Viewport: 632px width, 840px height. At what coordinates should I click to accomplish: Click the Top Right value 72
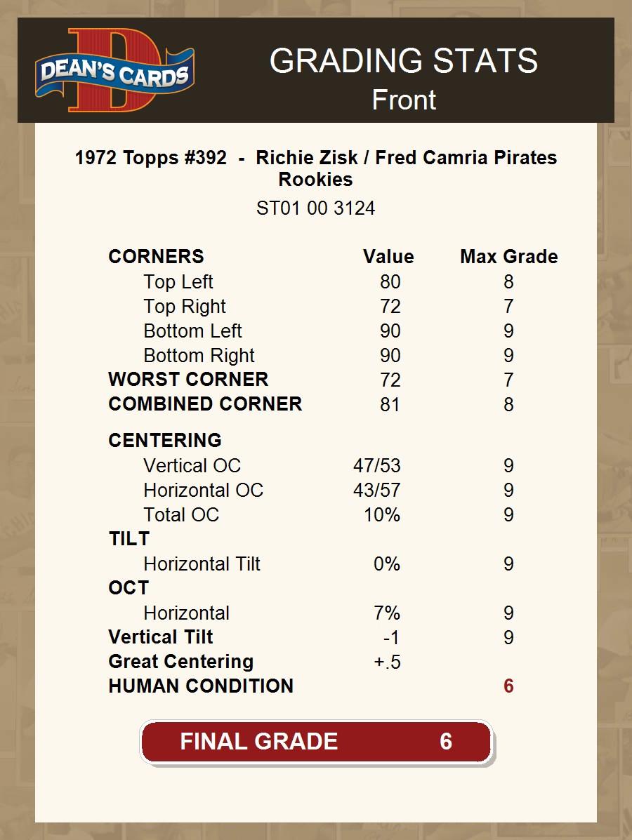390,307
